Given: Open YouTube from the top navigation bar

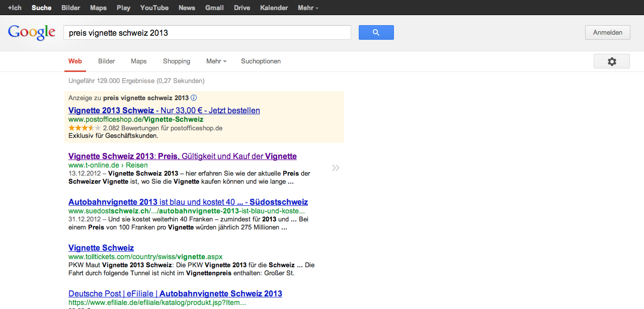Looking at the screenshot, I should tap(154, 8).
